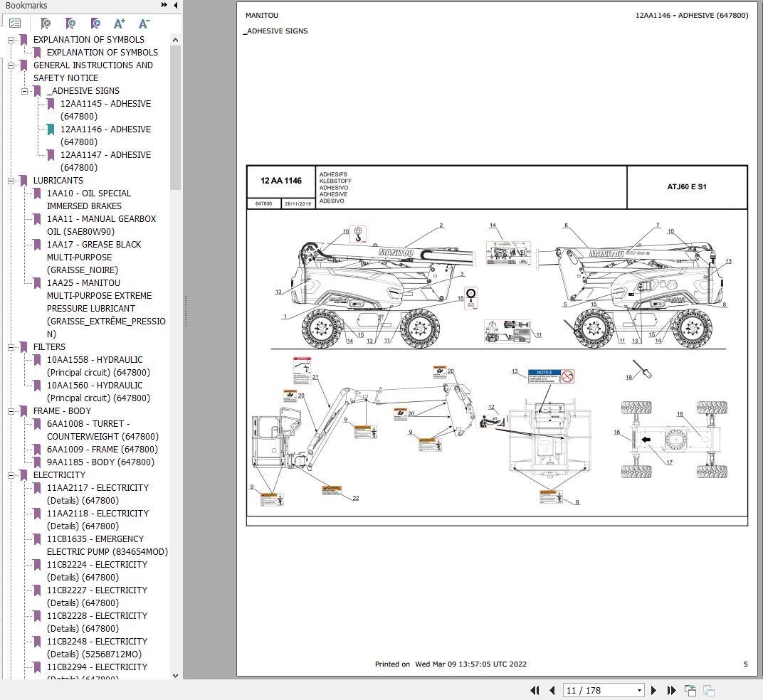Select the FILTERS bookmark label

pos(49,347)
